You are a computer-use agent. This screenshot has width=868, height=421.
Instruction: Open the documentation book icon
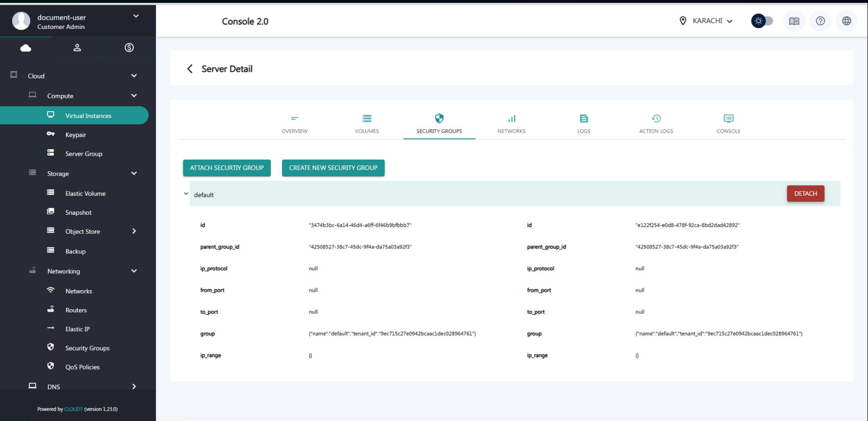[794, 21]
